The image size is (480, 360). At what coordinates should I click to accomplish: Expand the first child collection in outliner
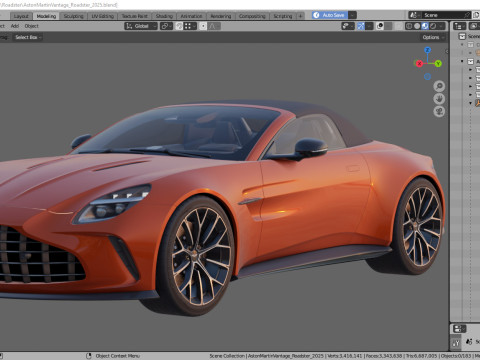470,70
